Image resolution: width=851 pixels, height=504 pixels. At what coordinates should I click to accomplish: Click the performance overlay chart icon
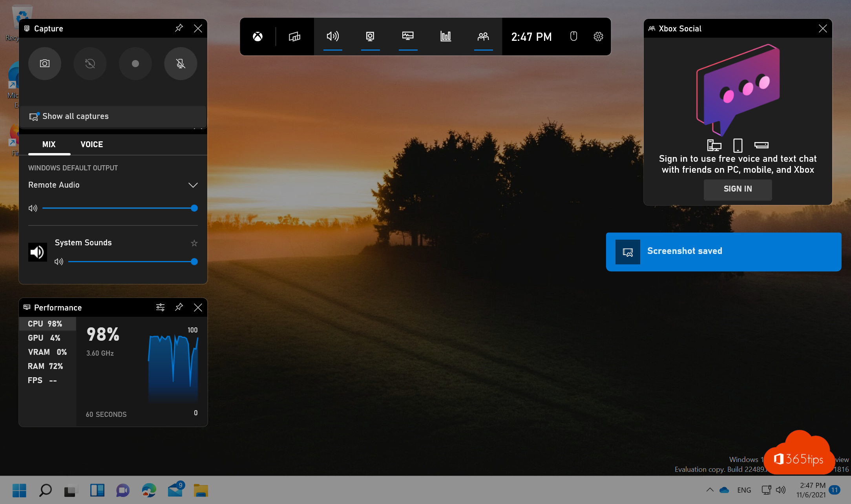446,37
